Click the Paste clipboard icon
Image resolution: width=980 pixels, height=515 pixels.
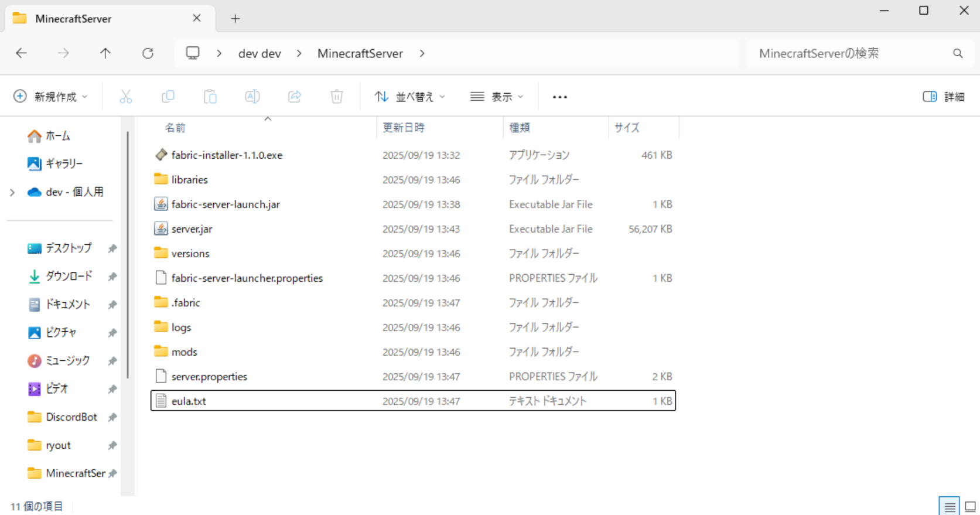pos(210,97)
